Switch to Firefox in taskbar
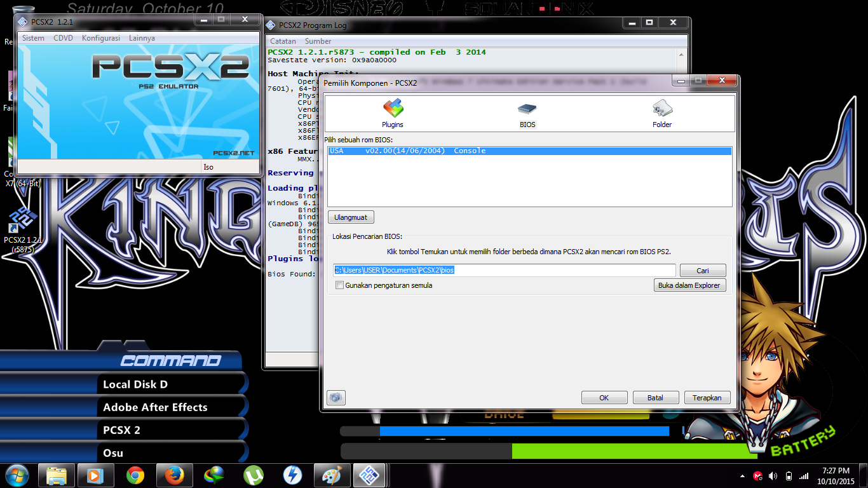868x488 pixels. tap(174, 475)
